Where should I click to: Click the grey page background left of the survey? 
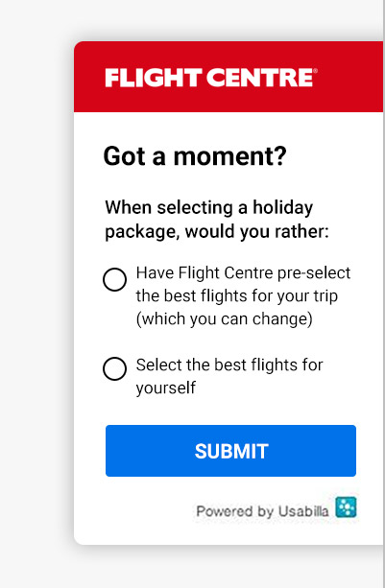click(36, 293)
